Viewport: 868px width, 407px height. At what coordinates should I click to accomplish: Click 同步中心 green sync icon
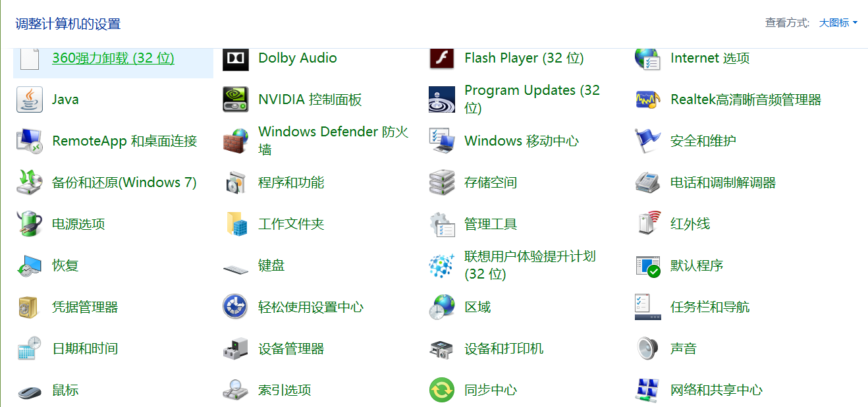point(441,390)
